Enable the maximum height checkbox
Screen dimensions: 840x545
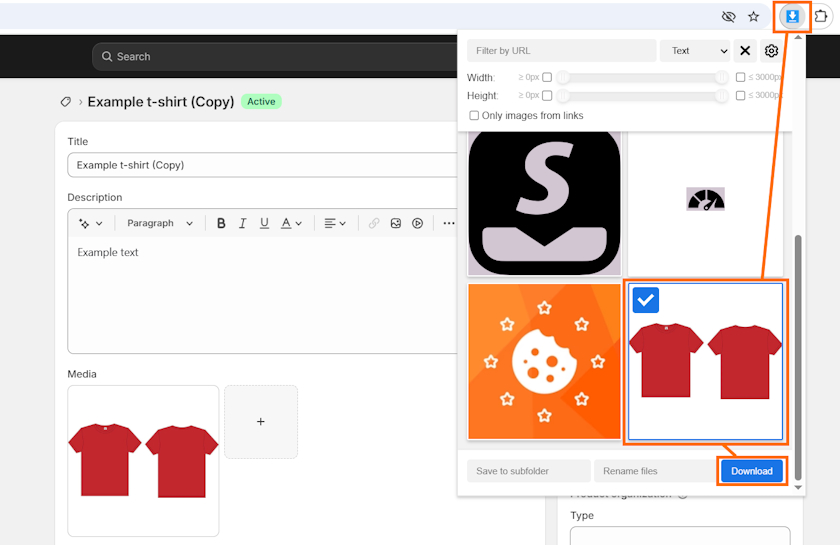click(x=740, y=95)
